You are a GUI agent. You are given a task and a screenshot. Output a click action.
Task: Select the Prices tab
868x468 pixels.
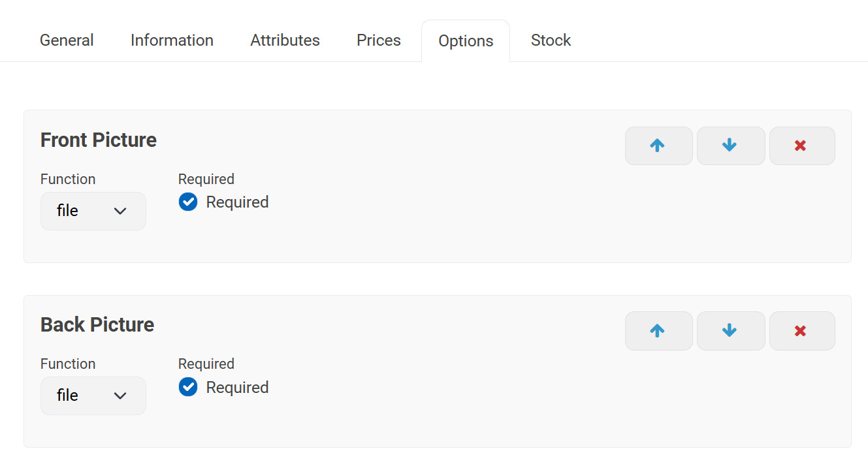coord(379,40)
